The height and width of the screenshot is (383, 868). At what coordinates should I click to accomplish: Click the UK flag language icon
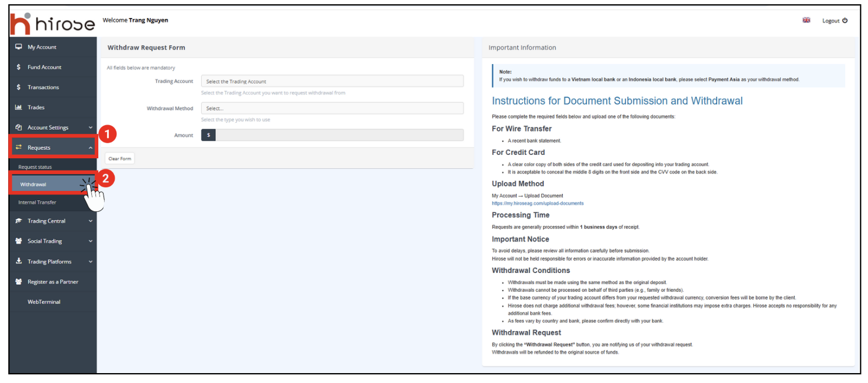806,20
